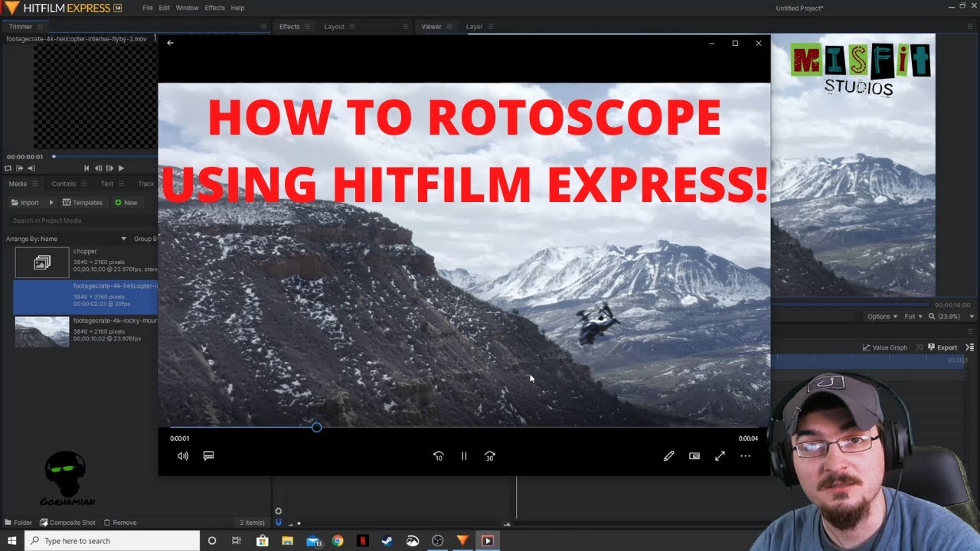The width and height of the screenshot is (980, 551).
Task: Skip back 10 seconds in video player
Action: [438, 455]
